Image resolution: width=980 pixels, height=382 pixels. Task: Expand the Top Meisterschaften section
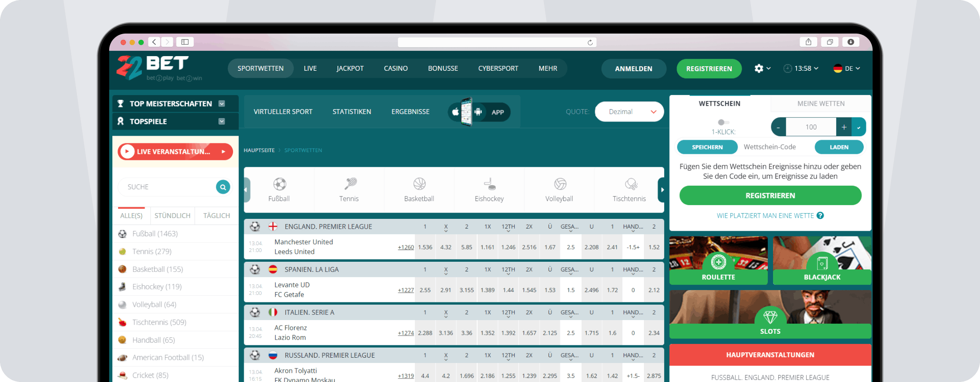pyautogui.click(x=222, y=103)
